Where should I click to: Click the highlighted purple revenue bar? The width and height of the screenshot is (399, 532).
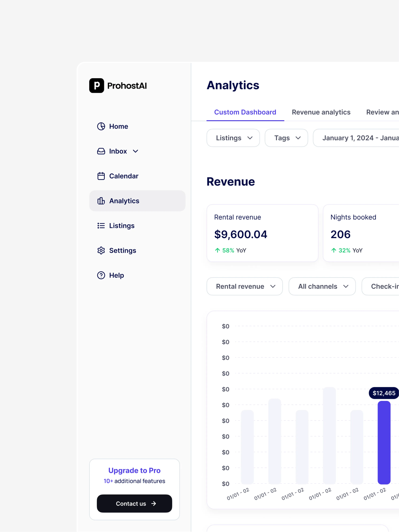384,443
